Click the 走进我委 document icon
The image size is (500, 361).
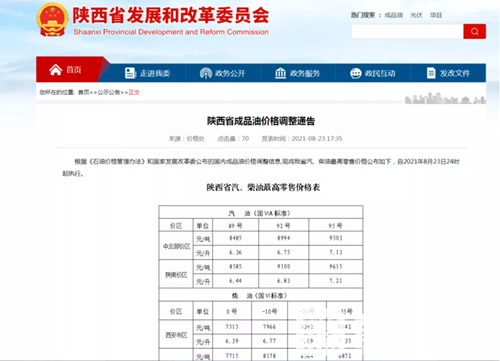coord(130,73)
